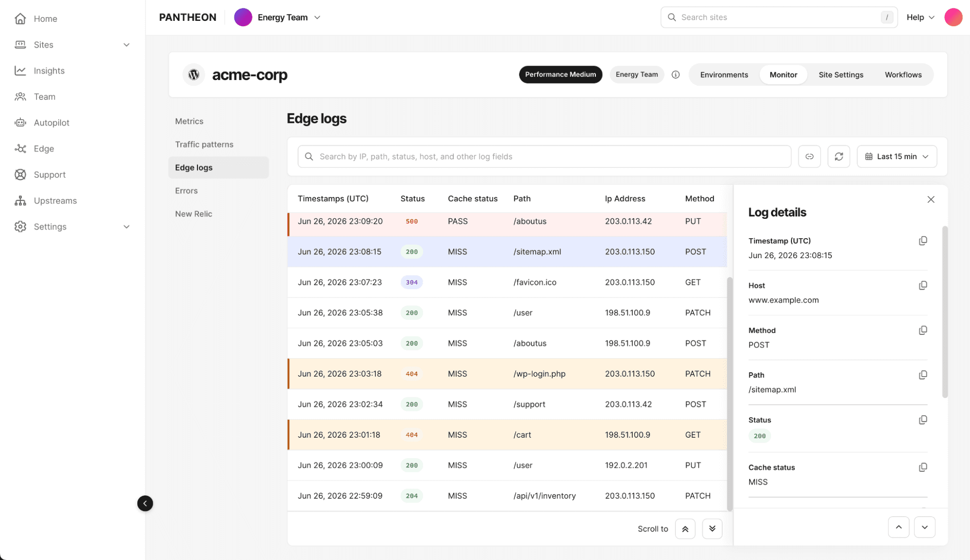
Task: Open the Support section
Action: (40, 175)
